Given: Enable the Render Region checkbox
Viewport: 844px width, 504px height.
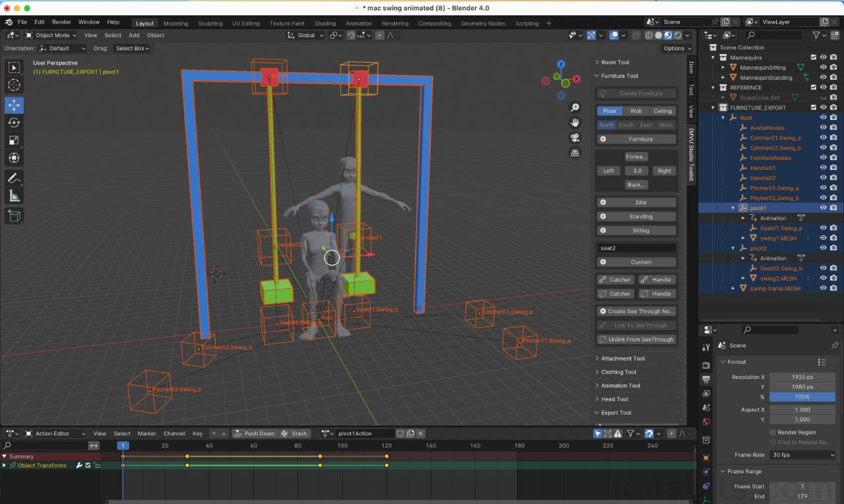Looking at the screenshot, I should [773, 432].
